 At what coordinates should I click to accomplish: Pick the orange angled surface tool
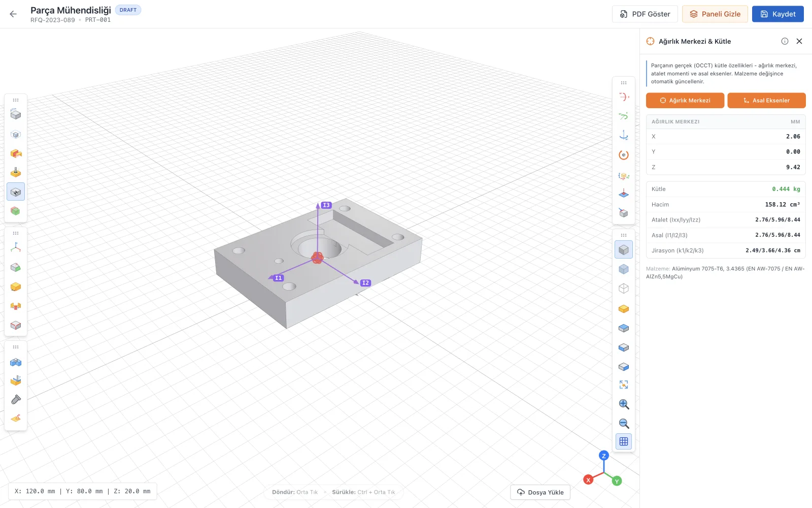click(x=16, y=419)
